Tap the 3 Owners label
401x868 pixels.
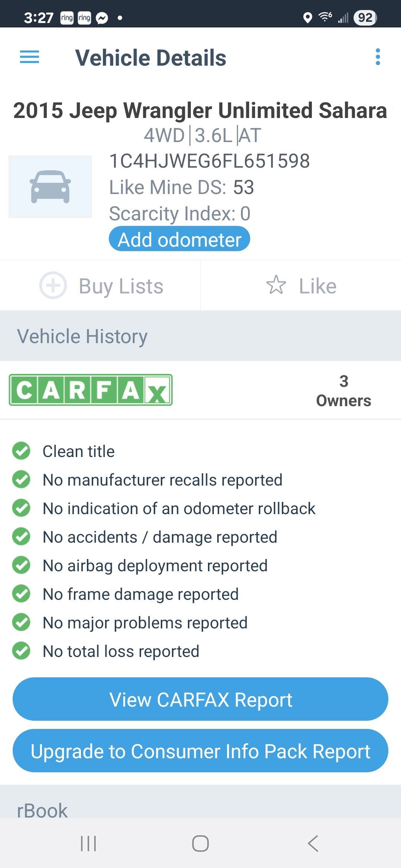tap(343, 391)
